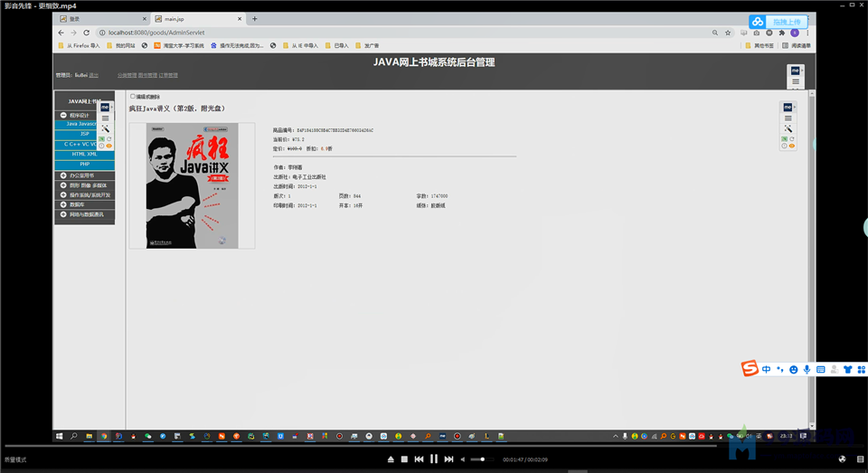The height and width of the screenshot is (473, 868).
Task: Click the taskbar search magnifier
Action: point(73,436)
